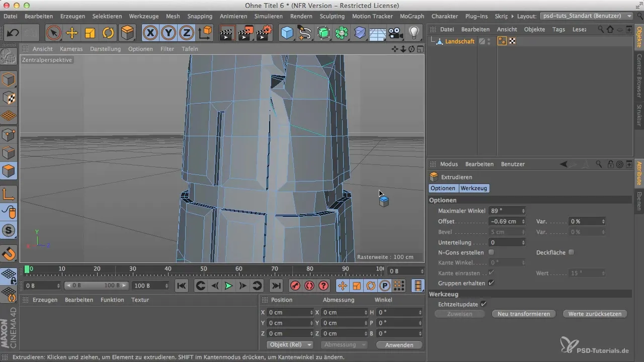Click the Offset value field
This screenshot has height=362, width=644.
pos(505,221)
